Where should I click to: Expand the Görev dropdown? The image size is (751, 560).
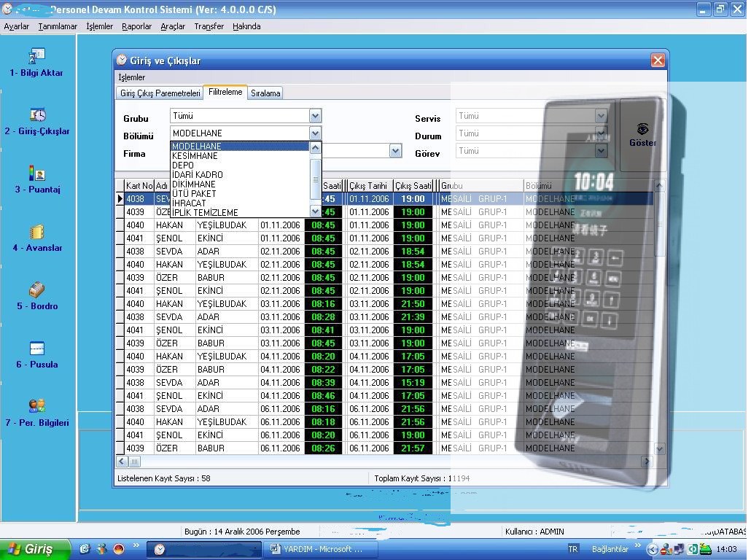pyautogui.click(x=601, y=150)
